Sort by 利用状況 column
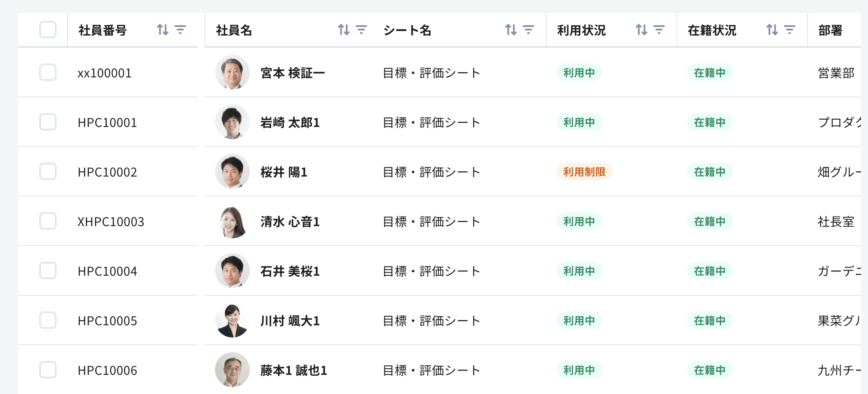The image size is (868, 394). [642, 30]
